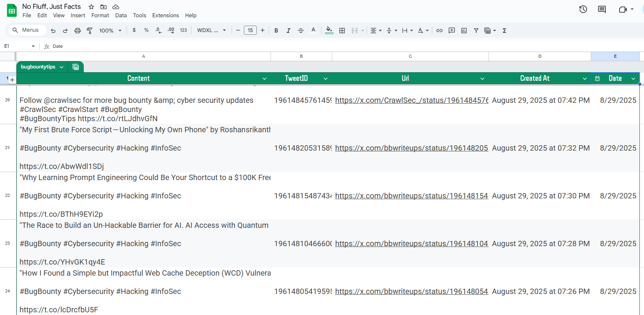Format as percent
The height and width of the screenshot is (315, 644).
[146, 30]
